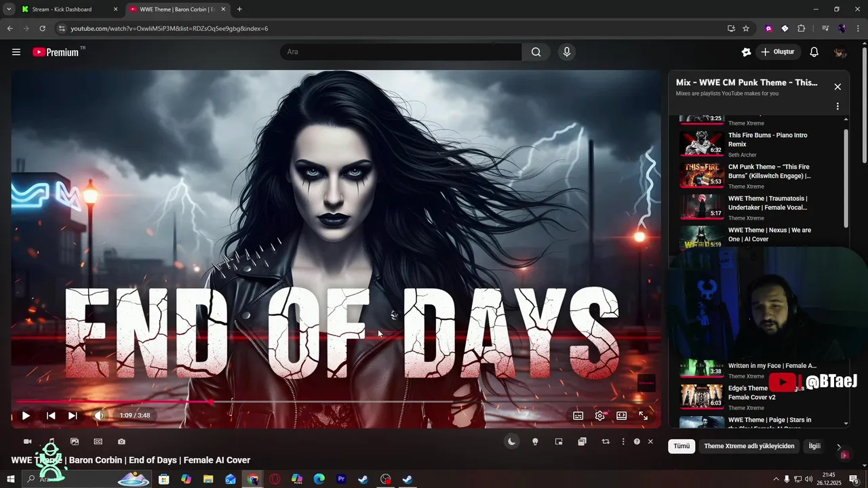The height and width of the screenshot is (488, 868).
Task: Go back to previous page
Action: click(9, 28)
